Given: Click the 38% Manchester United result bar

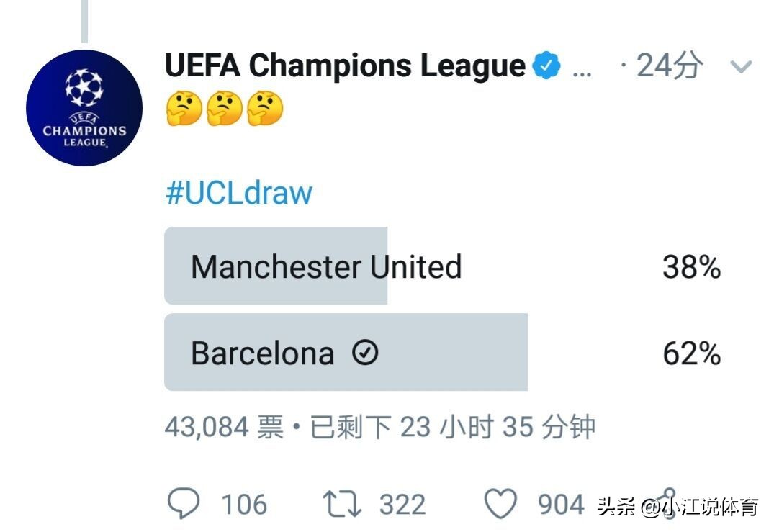Looking at the screenshot, I should point(276,266).
